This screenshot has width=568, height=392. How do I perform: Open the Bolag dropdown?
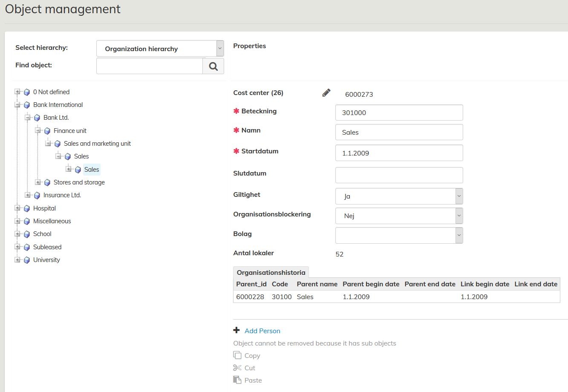pyautogui.click(x=399, y=235)
